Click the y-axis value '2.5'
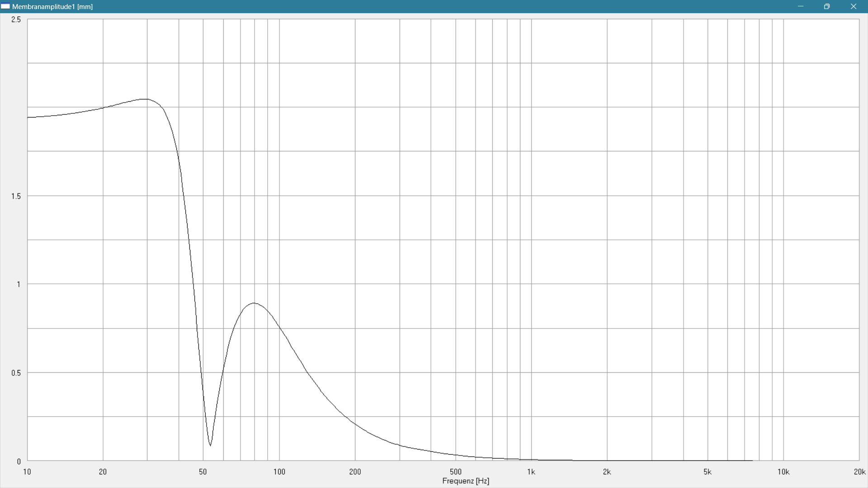Screen dimensions: 868x488 click(16, 19)
